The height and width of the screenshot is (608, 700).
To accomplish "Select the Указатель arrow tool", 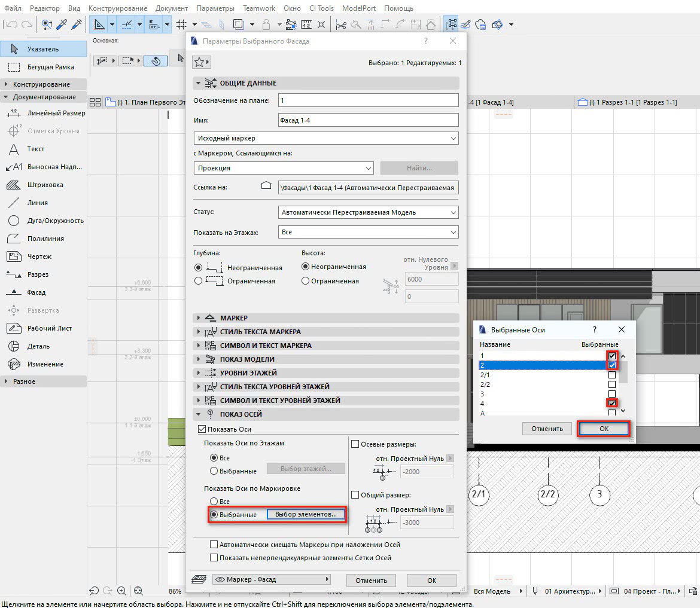I will pos(42,48).
